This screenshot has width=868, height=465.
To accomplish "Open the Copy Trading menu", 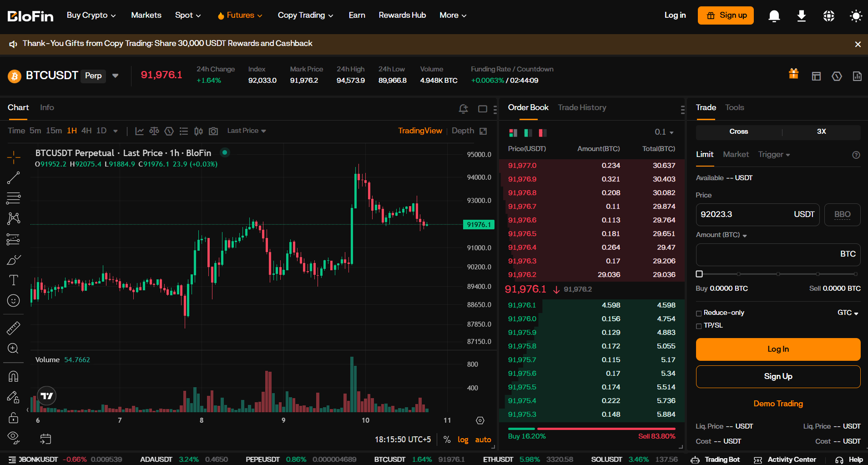I will tap(305, 15).
